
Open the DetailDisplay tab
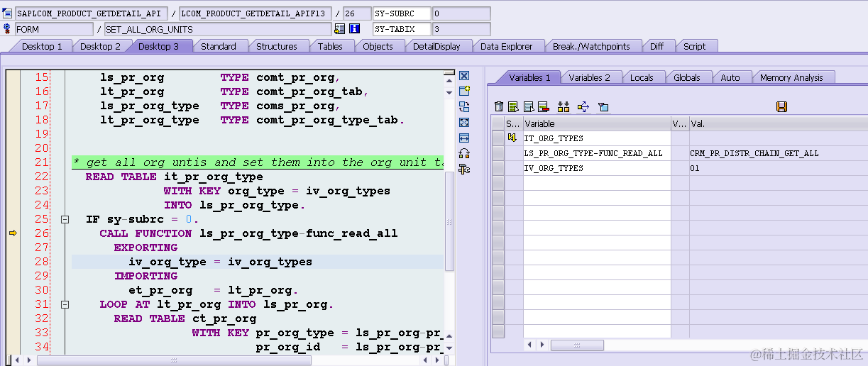(436, 46)
